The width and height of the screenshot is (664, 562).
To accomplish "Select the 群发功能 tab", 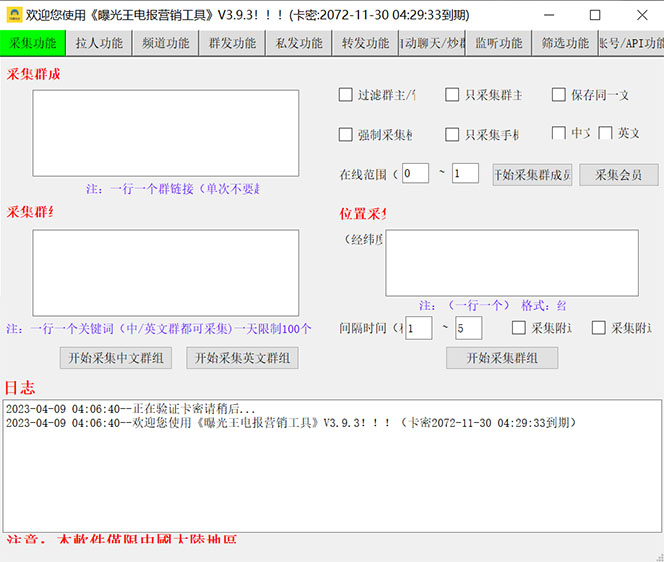I will [232, 43].
